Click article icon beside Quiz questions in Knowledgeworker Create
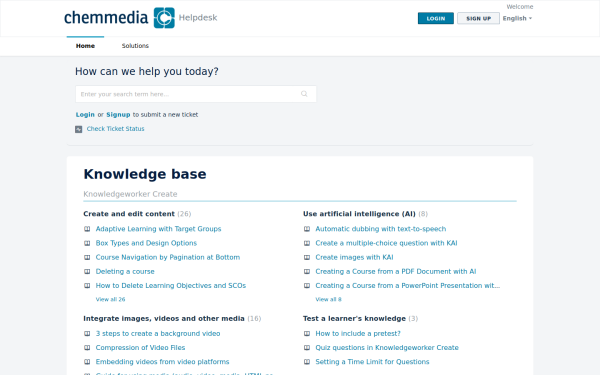Image resolution: width=600 pixels, height=375 pixels. (x=307, y=347)
